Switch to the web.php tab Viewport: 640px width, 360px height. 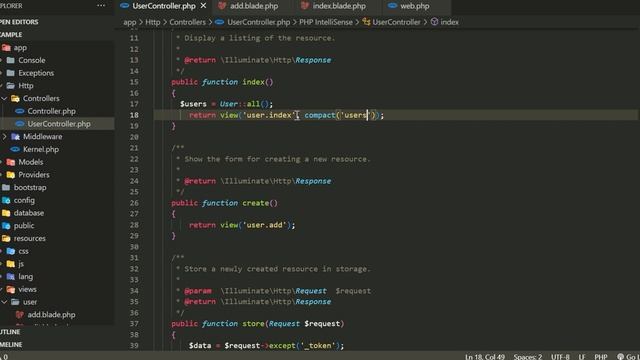[415, 6]
